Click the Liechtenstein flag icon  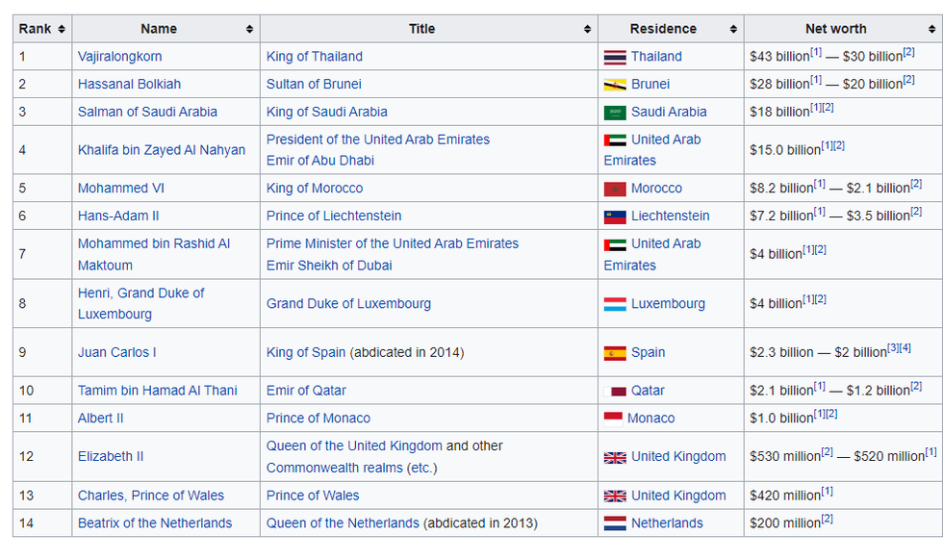615,216
